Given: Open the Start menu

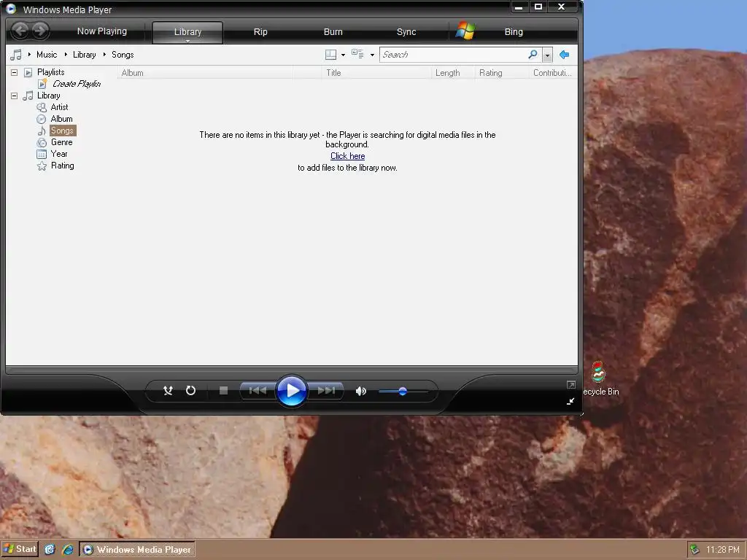Looking at the screenshot, I should coord(20,550).
